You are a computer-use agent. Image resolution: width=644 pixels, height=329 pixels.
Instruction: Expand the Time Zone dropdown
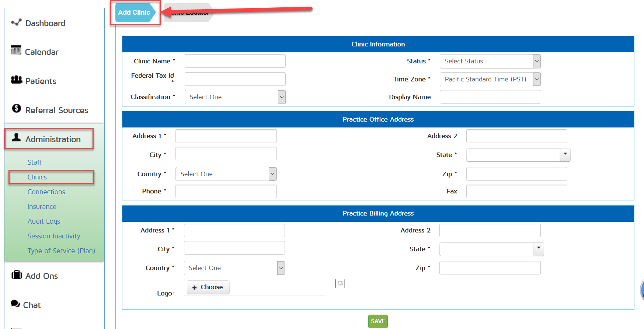click(x=490, y=79)
